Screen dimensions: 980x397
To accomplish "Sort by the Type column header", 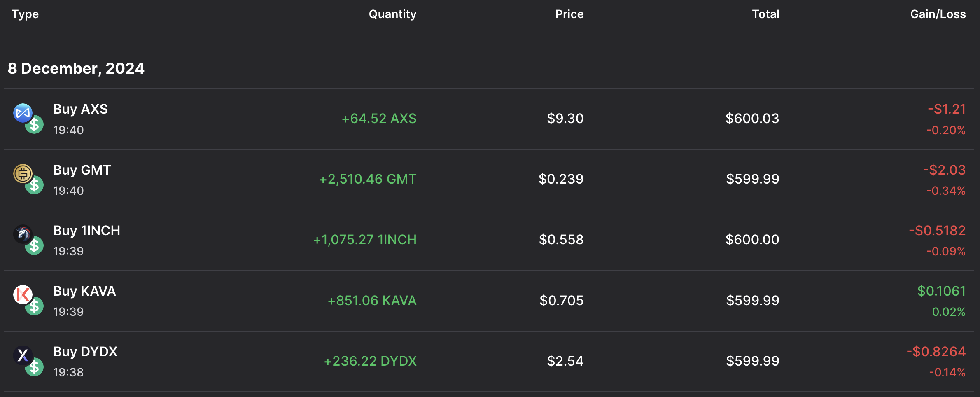I will coord(25,14).
